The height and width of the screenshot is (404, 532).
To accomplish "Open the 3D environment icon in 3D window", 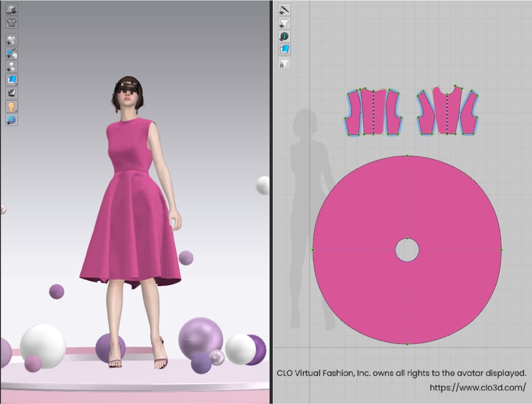I will click(x=11, y=9).
